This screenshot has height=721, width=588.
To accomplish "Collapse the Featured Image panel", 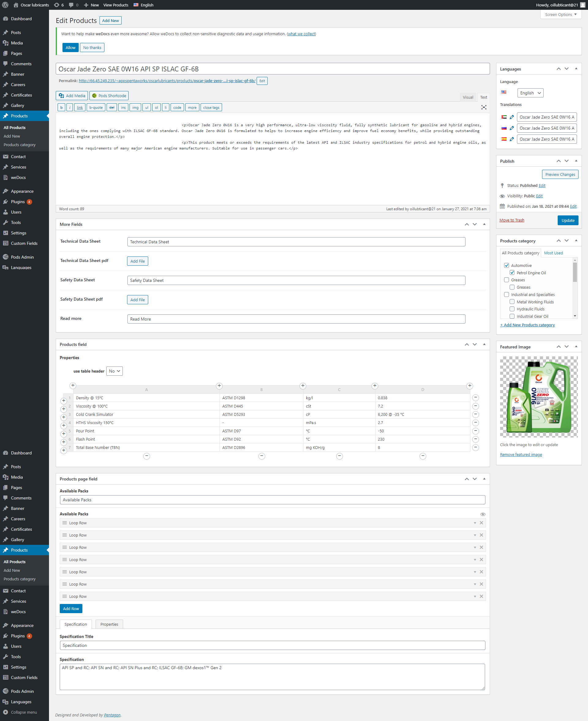I will tap(576, 347).
